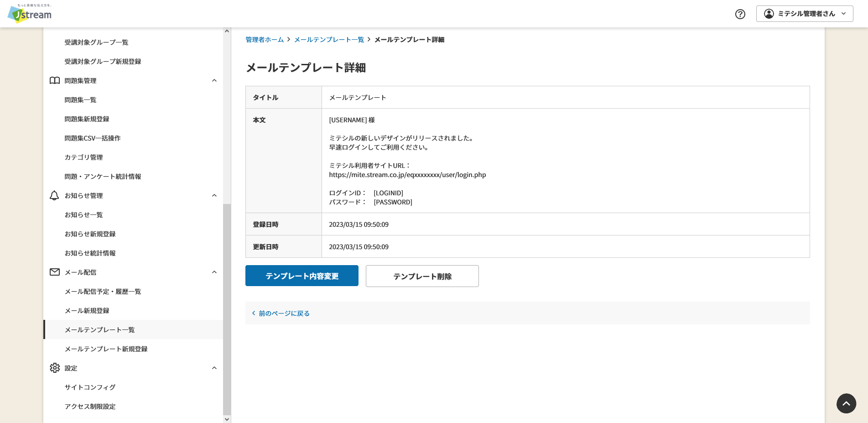Click the タイトル value メールテンプレート
Image resolution: width=868 pixels, height=423 pixels.
[358, 98]
